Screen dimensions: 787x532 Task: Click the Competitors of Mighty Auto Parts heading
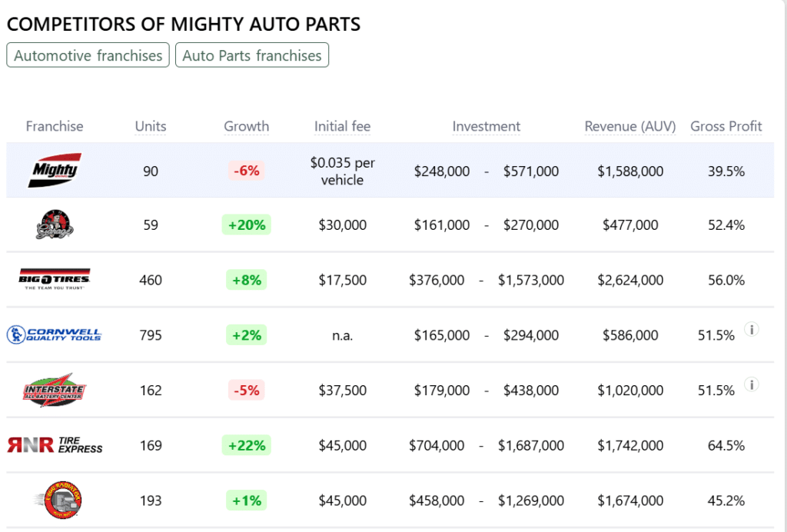point(183,24)
